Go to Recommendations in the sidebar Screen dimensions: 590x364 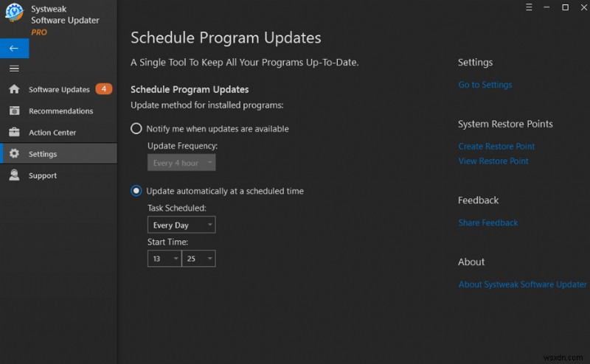(61, 111)
